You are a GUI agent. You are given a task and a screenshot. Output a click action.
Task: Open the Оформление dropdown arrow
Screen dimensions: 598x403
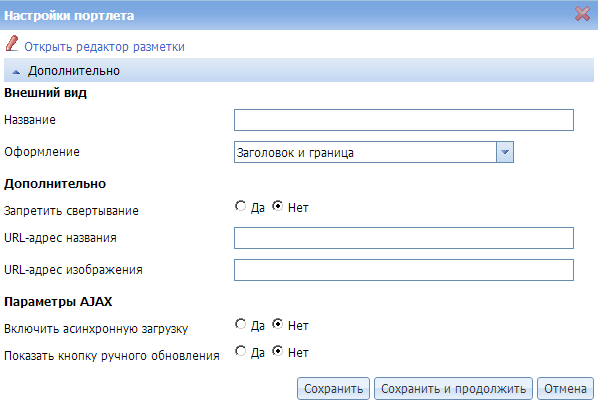point(505,152)
